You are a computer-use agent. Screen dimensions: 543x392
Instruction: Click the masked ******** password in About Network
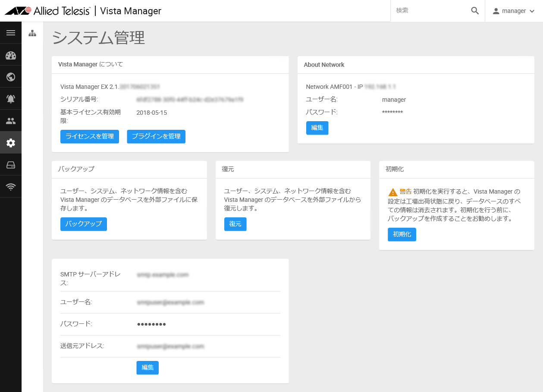pos(392,113)
